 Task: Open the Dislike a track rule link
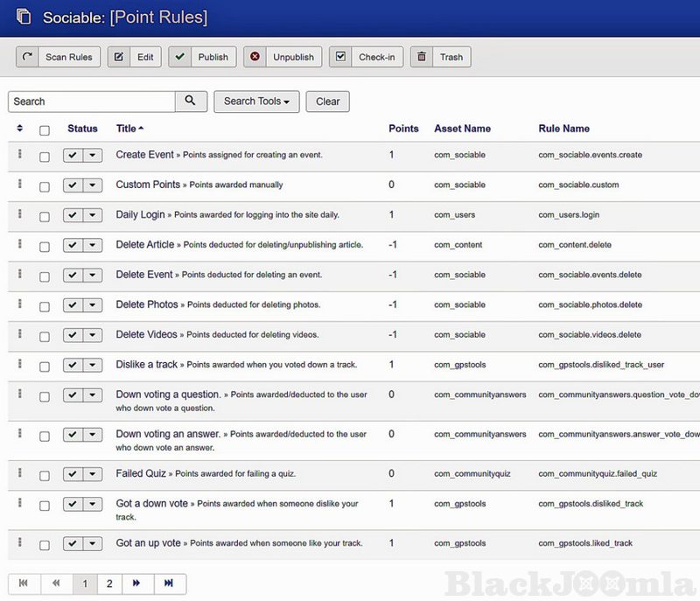pos(146,365)
